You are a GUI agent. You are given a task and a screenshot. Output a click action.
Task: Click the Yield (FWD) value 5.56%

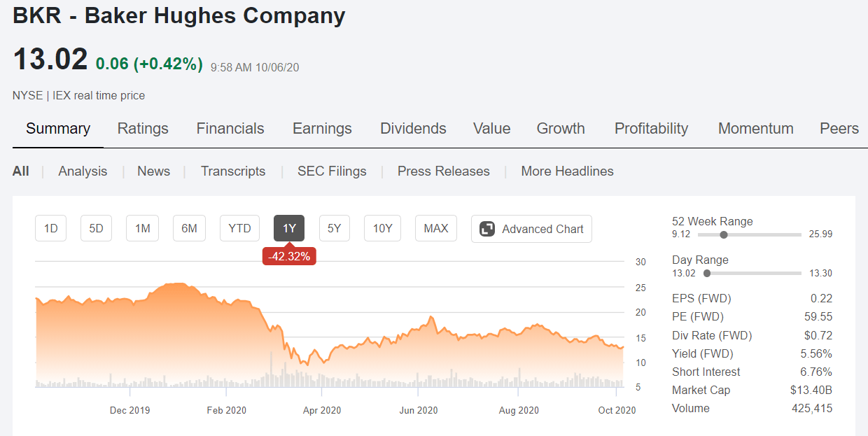point(817,353)
